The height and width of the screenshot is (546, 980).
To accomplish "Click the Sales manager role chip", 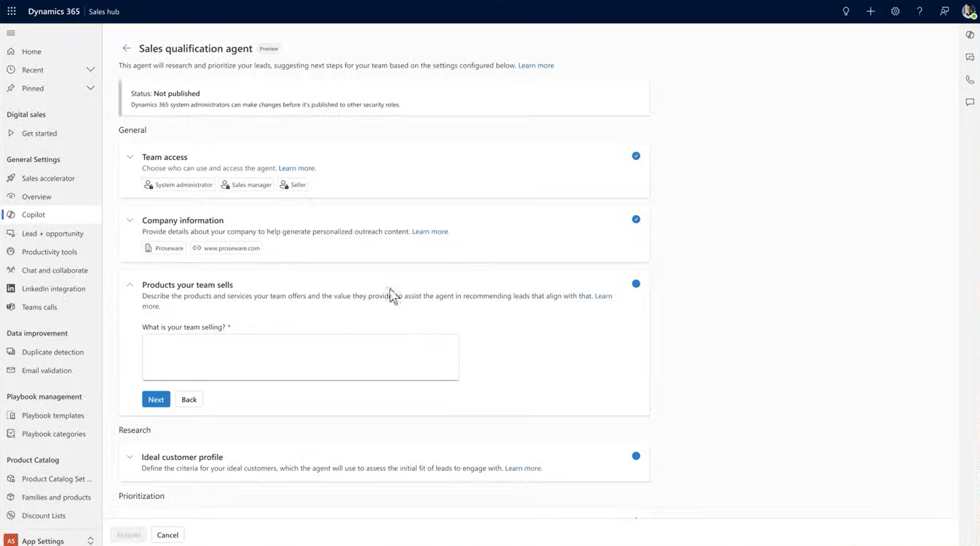I will click(246, 185).
